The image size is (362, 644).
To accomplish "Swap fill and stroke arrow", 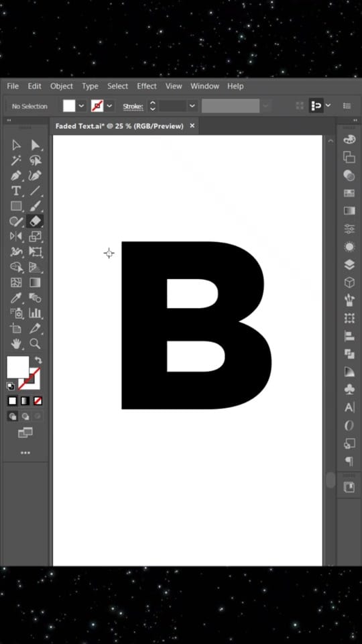I will (x=38, y=360).
